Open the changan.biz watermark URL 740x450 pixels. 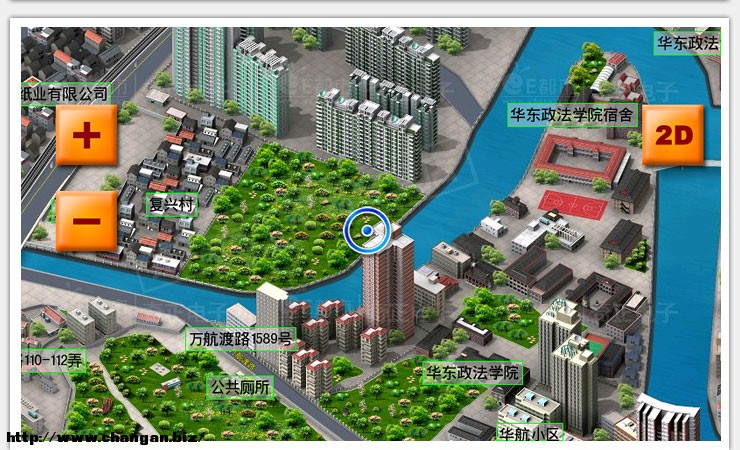click(x=102, y=437)
